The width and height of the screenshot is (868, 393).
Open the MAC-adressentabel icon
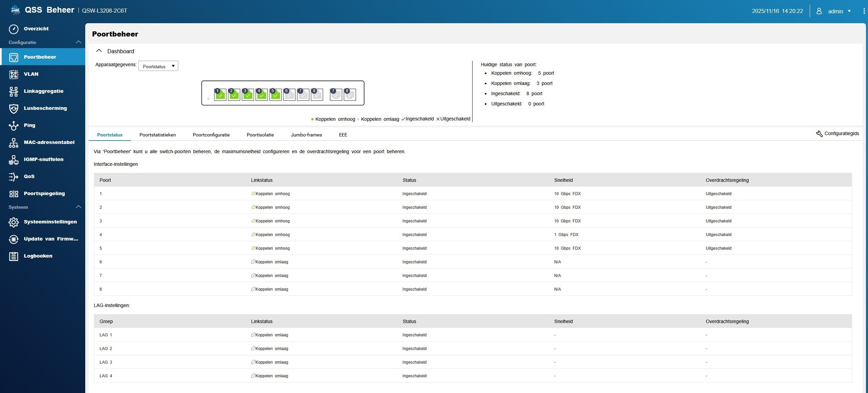(x=14, y=143)
